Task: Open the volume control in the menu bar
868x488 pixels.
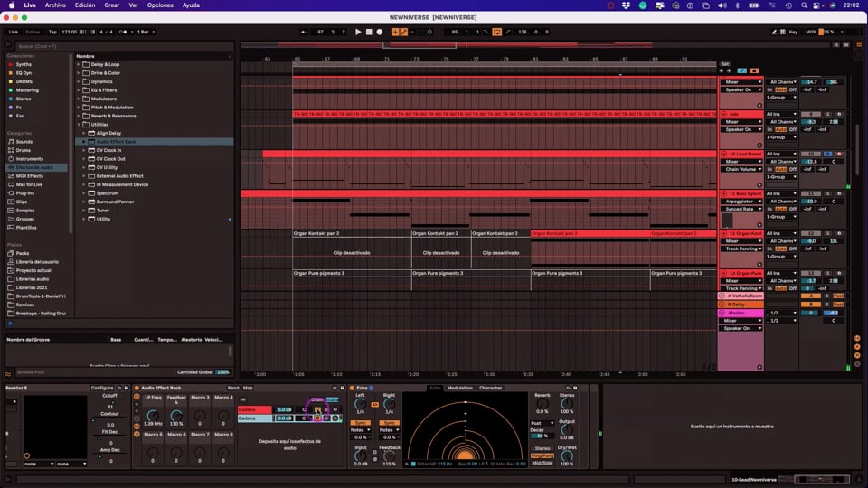Action: (x=722, y=5)
